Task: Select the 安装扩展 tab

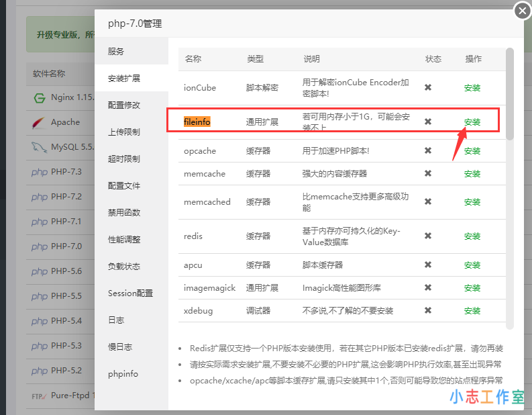Action: (131, 78)
